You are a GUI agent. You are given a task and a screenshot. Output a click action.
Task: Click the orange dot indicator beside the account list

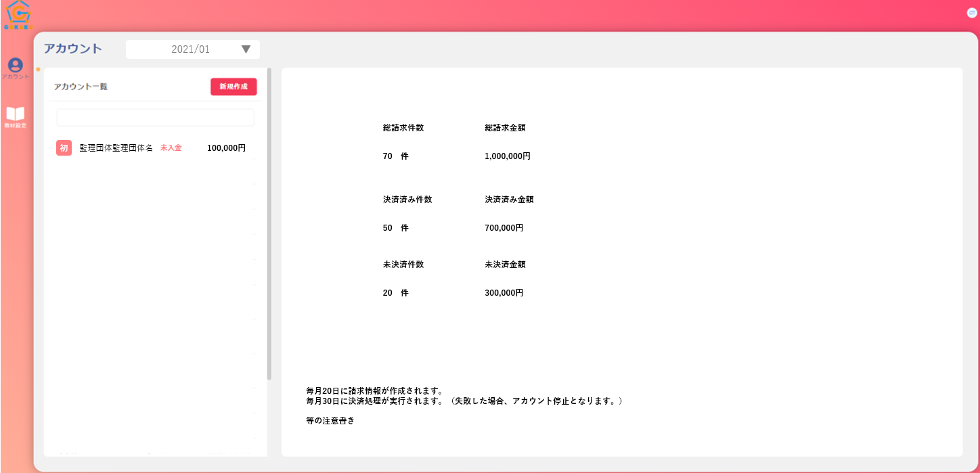[x=38, y=69]
